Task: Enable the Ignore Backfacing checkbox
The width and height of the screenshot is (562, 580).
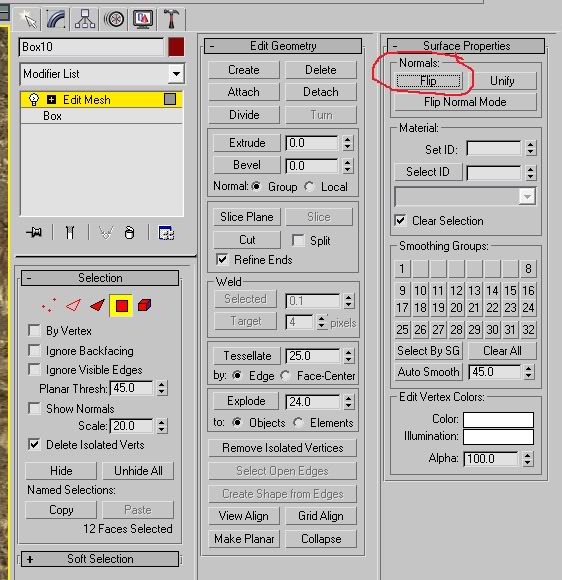Action: click(34, 350)
